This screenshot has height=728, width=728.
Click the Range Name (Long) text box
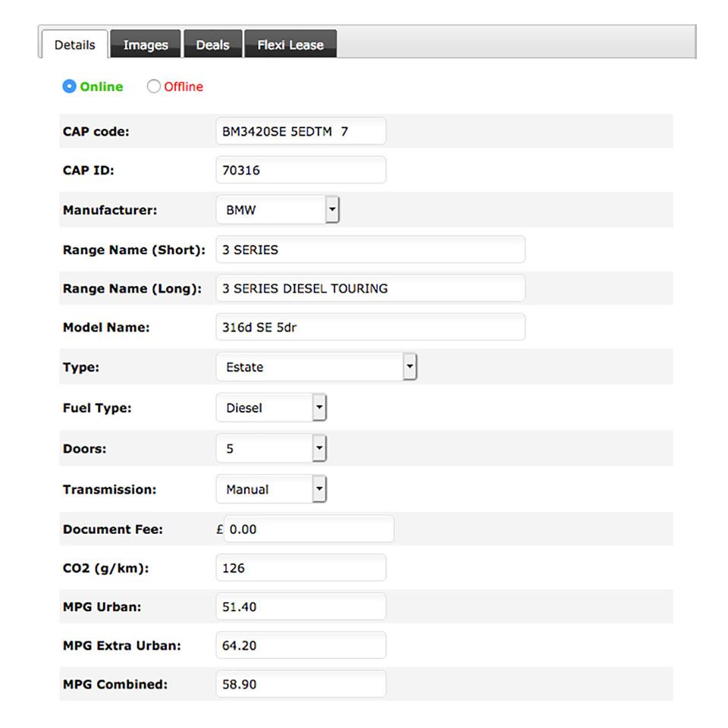point(370,288)
